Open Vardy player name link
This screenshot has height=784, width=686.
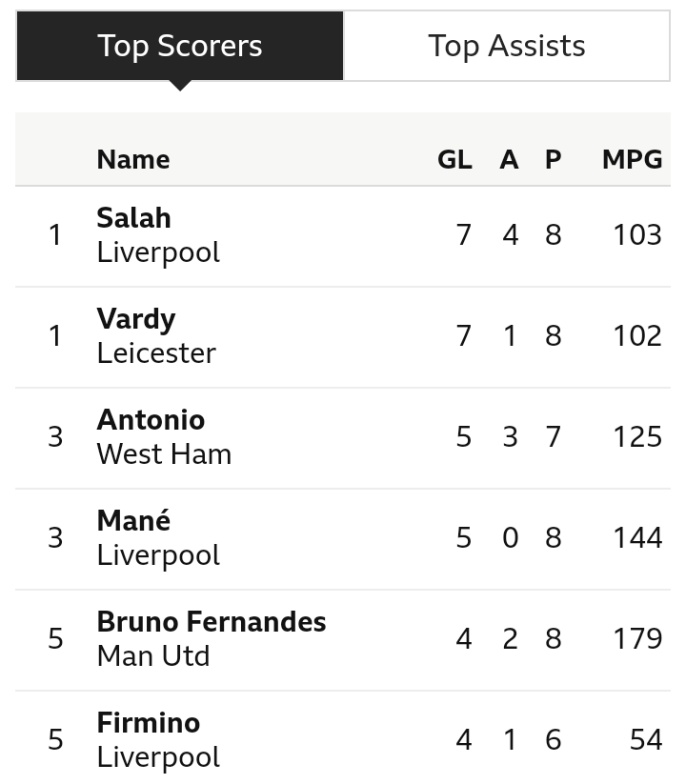point(136,319)
